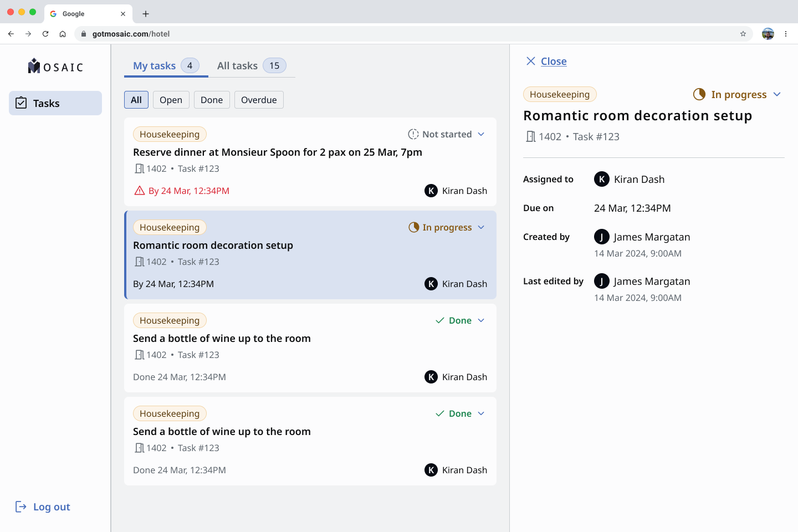Open In progress dropdown on Romantic room card
This screenshot has height=532, width=798.
pyautogui.click(x=447, y=227)
